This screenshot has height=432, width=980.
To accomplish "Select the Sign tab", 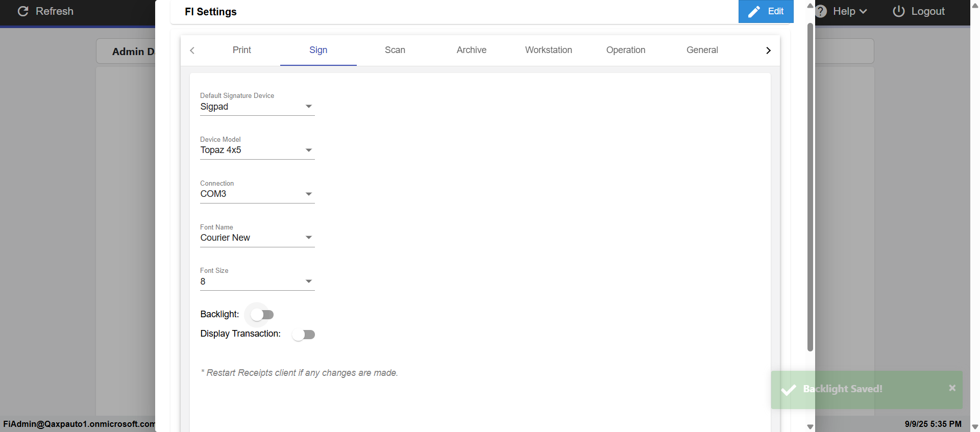I will pos(318,50).
